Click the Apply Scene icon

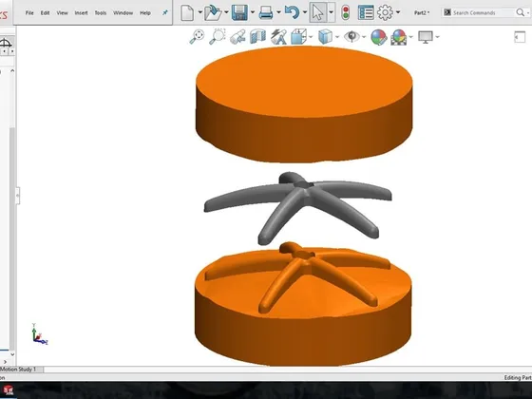click(x=399, y=37)
